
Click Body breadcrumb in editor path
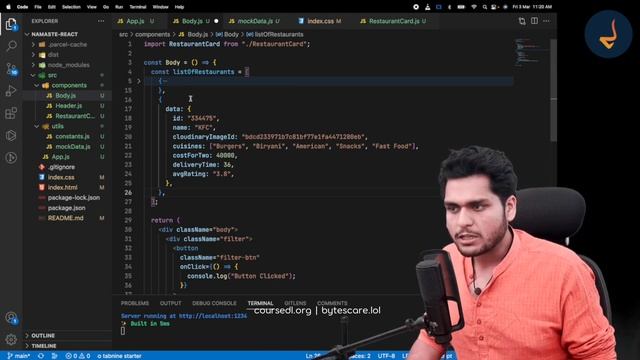tap(231, 34)
